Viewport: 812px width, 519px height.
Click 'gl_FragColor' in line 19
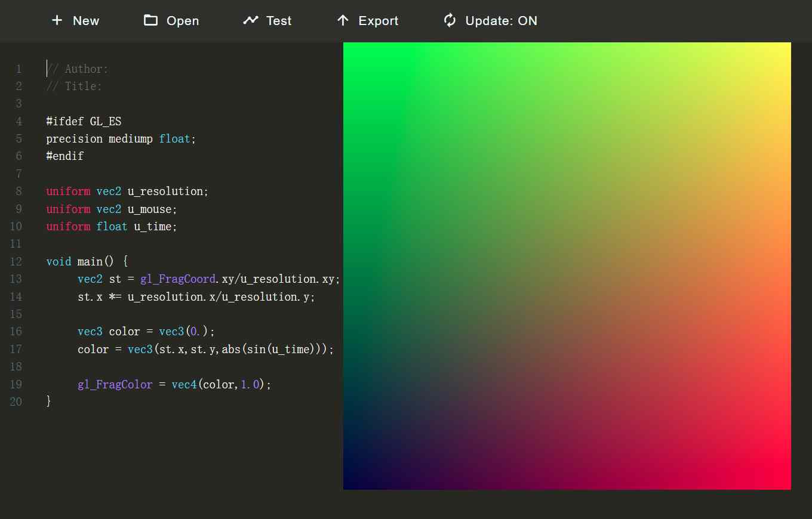click(x=115, y=384)
